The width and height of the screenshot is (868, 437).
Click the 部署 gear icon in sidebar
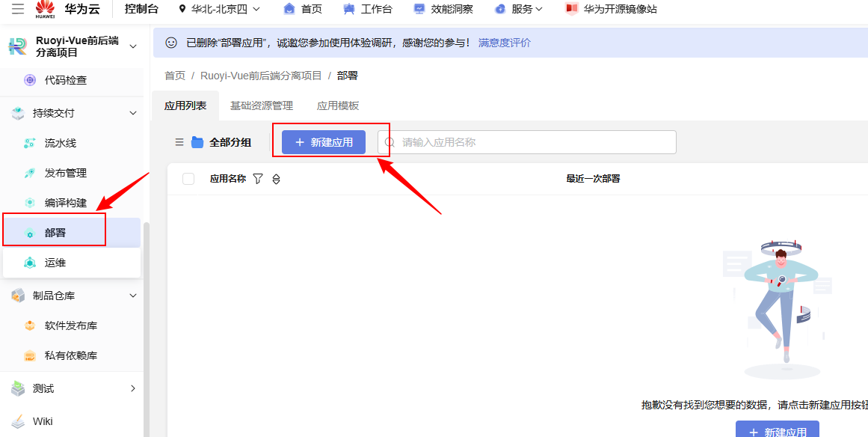(x=30, y=233)
